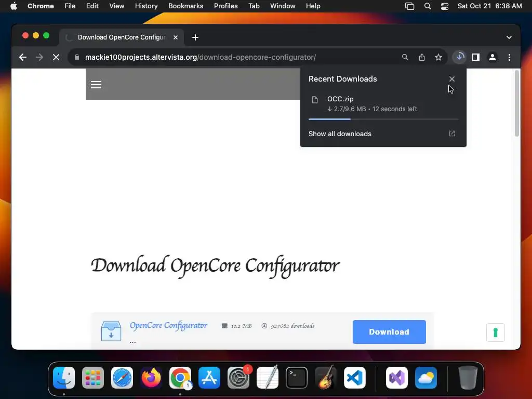Click the Download OpenCore Configurator heading
The image size is (532, 399).
tap(216, 267)
